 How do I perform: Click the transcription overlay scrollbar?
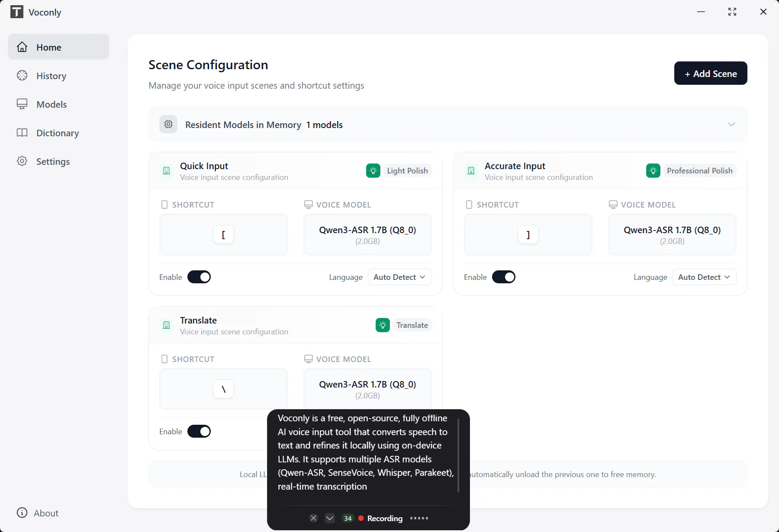[x=458, y=455]
